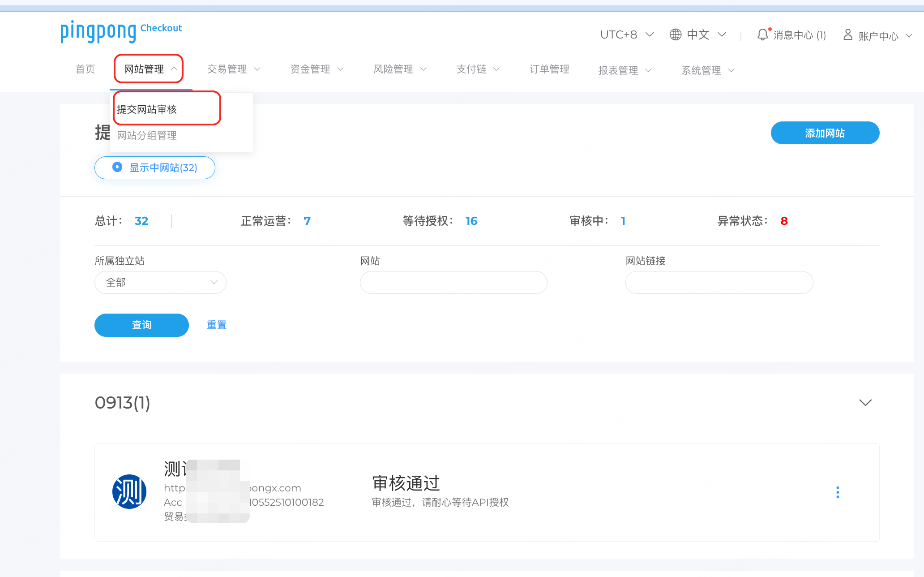
Task: Open the 中文 language dropdown
Action: pyautogui.click(x=706, y=34)
